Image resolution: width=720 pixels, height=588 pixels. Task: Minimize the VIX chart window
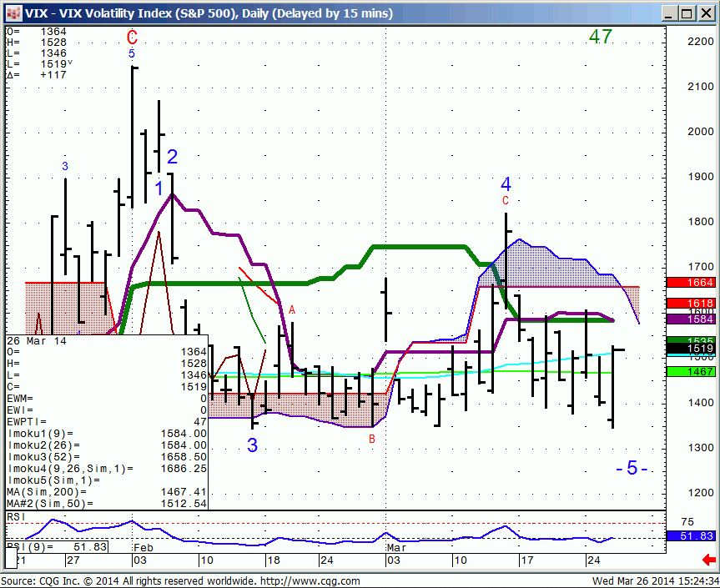(669, 13)
